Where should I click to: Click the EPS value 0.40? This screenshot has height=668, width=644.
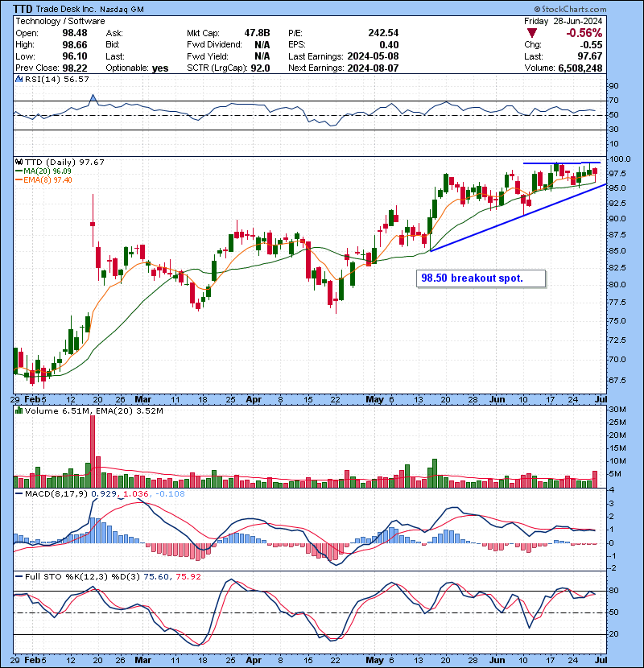(389, 45)
